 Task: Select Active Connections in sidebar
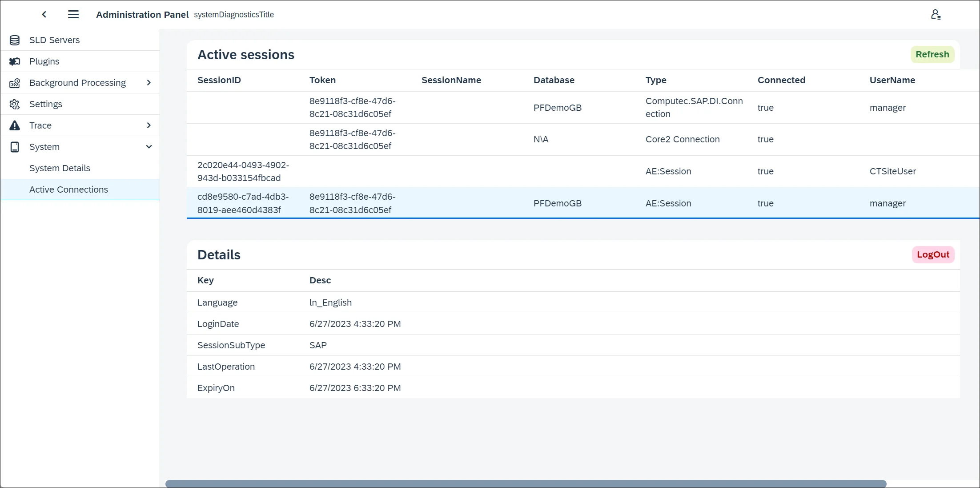click(68, 190)
